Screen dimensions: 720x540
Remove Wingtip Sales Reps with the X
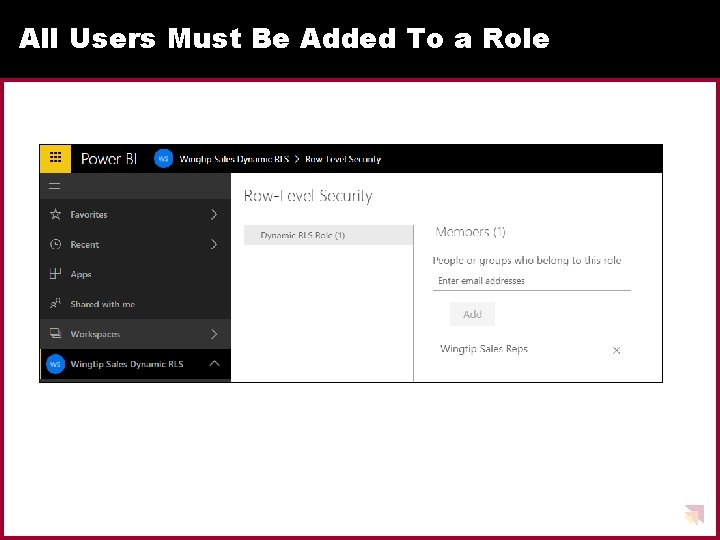(616, 350)
